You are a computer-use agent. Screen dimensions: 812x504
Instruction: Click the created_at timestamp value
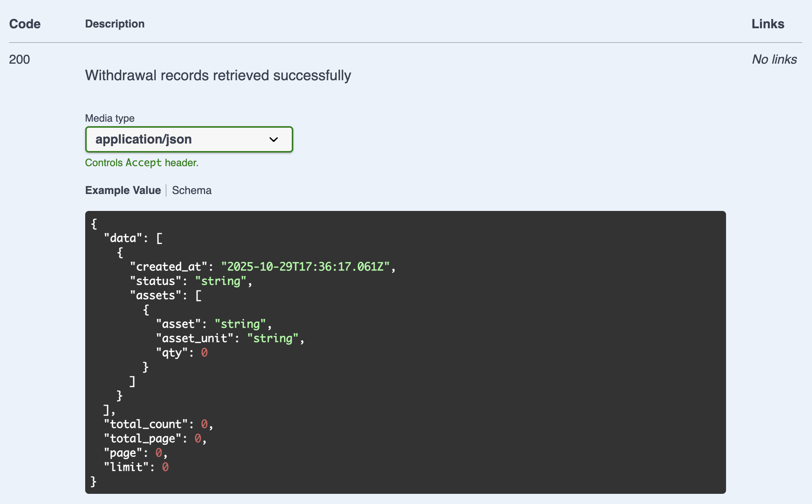coord(305,267)
